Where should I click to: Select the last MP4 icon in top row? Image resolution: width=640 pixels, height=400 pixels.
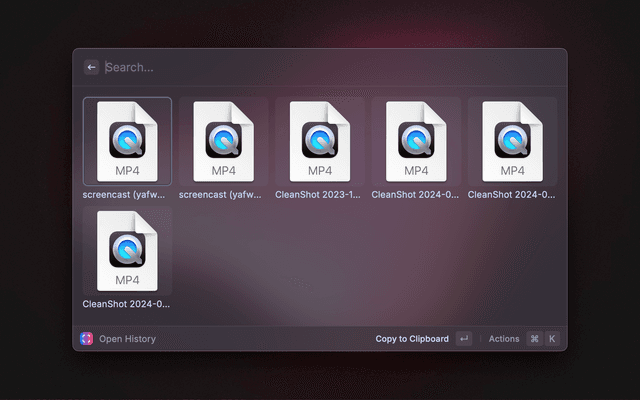(512, 141)
